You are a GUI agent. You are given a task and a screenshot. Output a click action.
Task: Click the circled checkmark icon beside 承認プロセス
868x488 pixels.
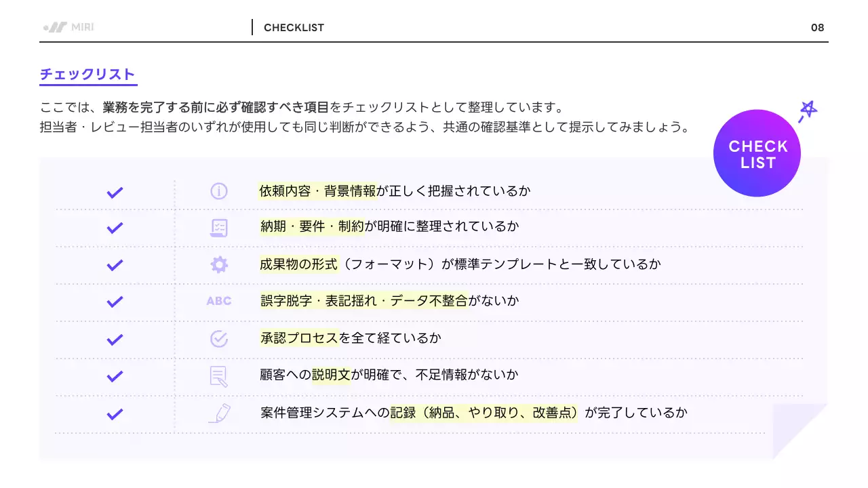click(218, 337)
